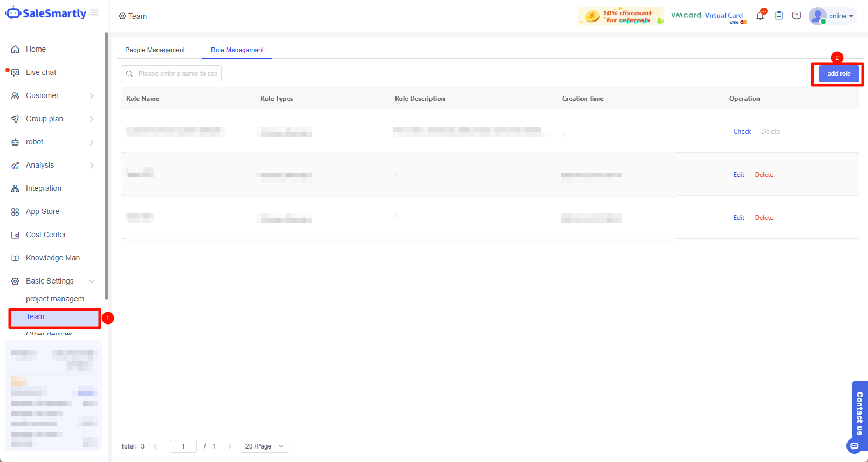The height and width of the screenshot is (462, 868).
Task: Collapse the Basic Settings section
Action: pos(92,281)
